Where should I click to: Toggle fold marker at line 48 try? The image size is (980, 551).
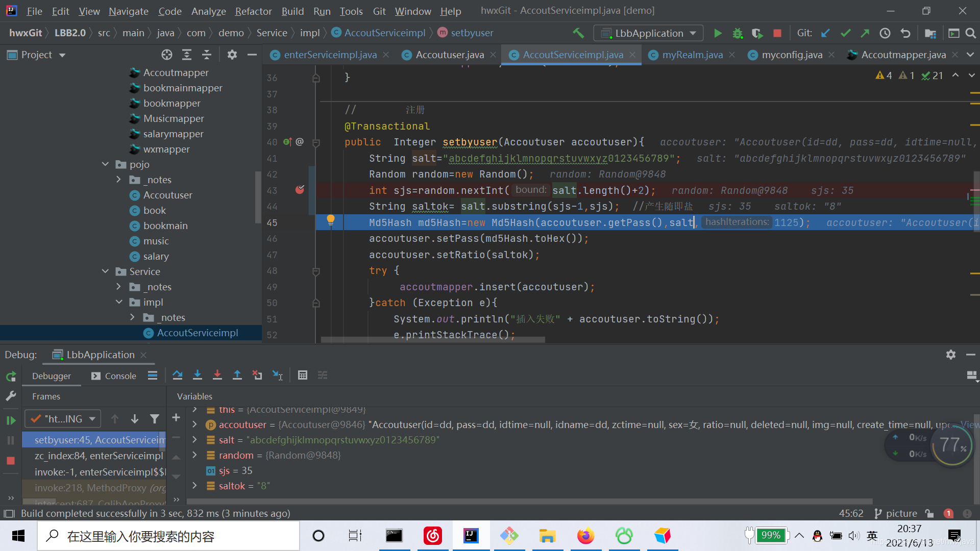[316, 271]
